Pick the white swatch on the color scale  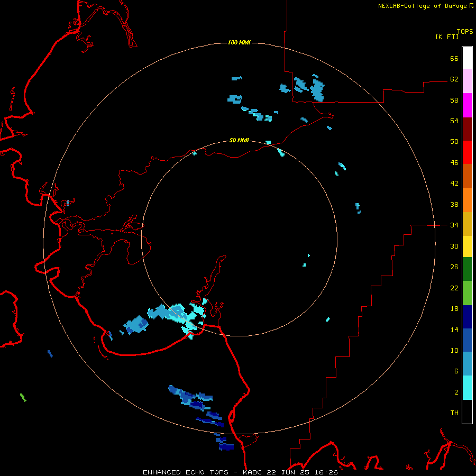[x=467, y=58]
